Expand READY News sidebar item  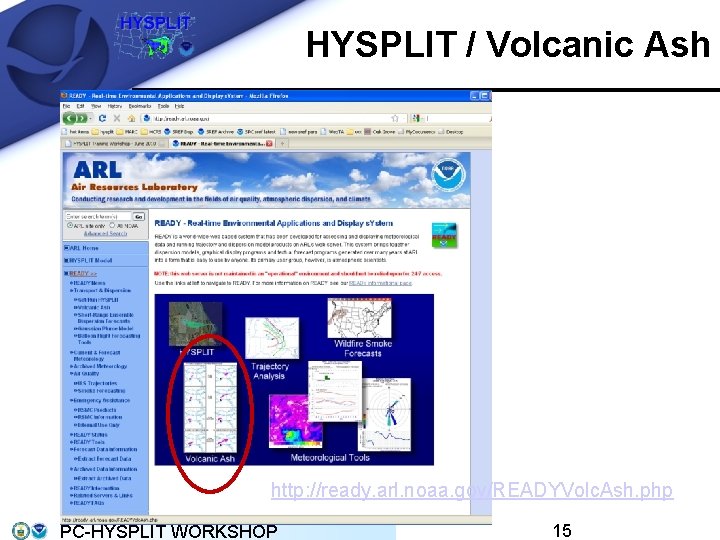pos(89,283)
